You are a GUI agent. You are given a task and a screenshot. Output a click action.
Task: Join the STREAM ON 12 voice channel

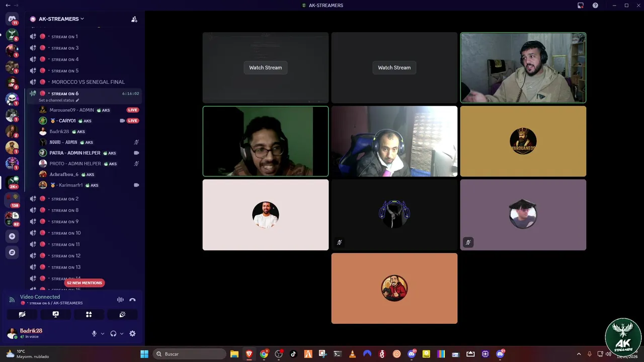click(x=84, y=256)
